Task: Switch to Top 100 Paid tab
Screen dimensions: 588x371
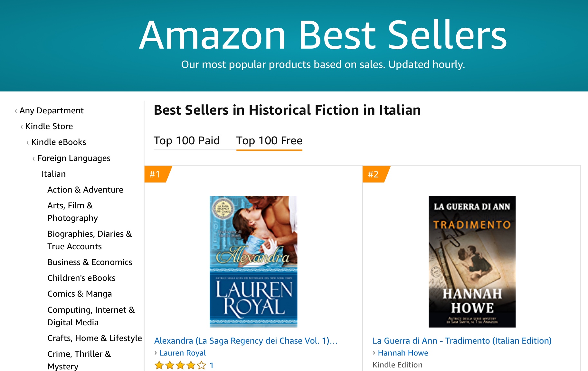Action: pos(187,141)
